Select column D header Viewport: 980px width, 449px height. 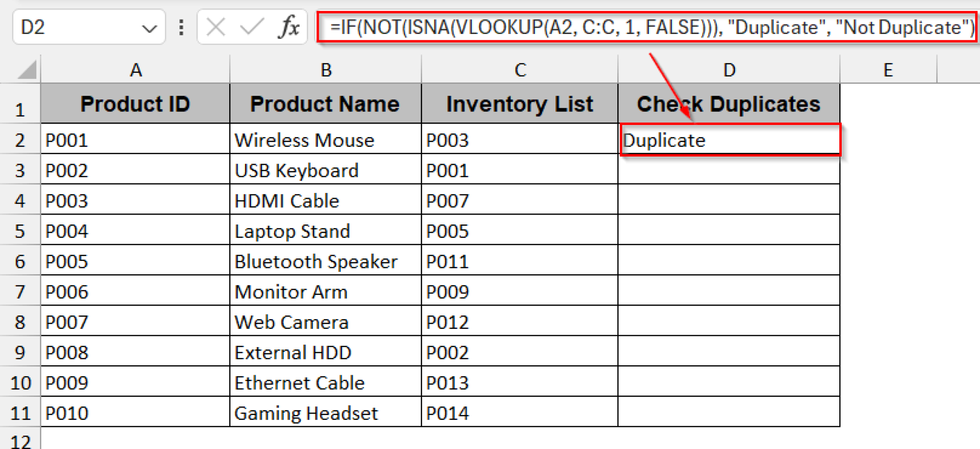(729, 69)
